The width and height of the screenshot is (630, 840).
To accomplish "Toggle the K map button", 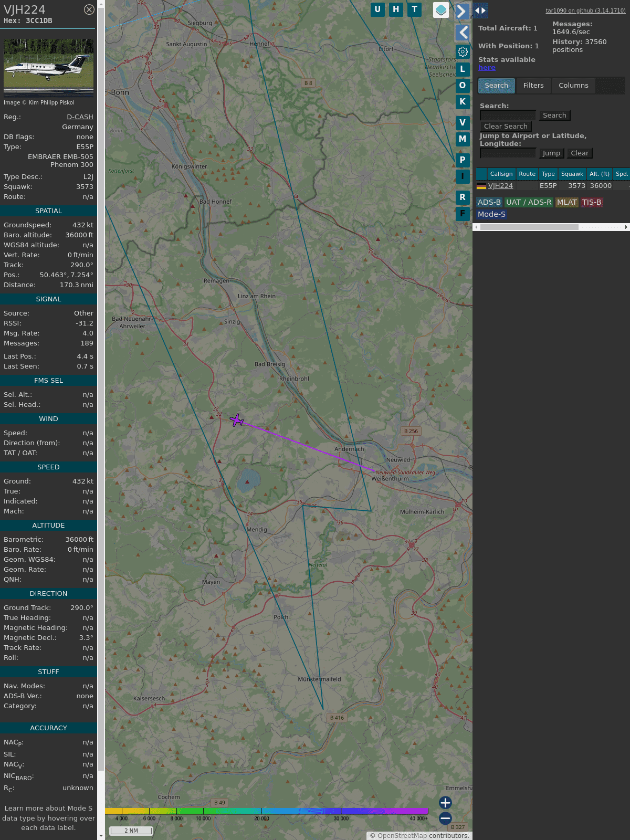I will 463,102.
